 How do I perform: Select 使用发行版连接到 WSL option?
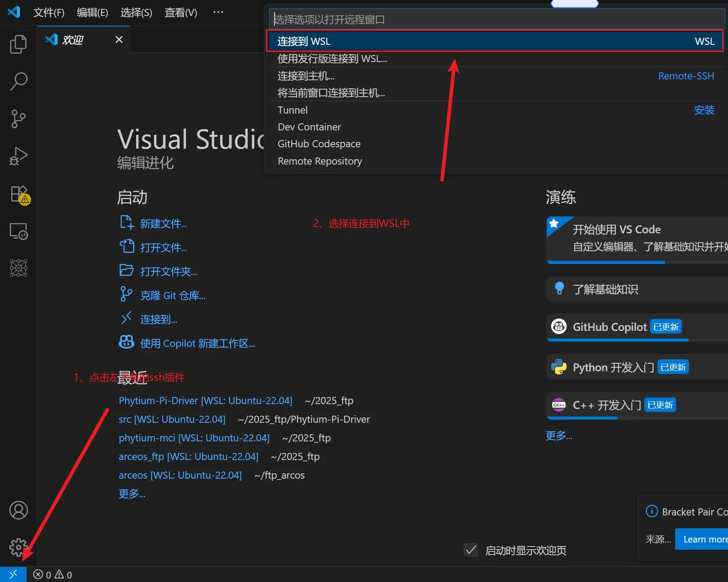point(495,59)
